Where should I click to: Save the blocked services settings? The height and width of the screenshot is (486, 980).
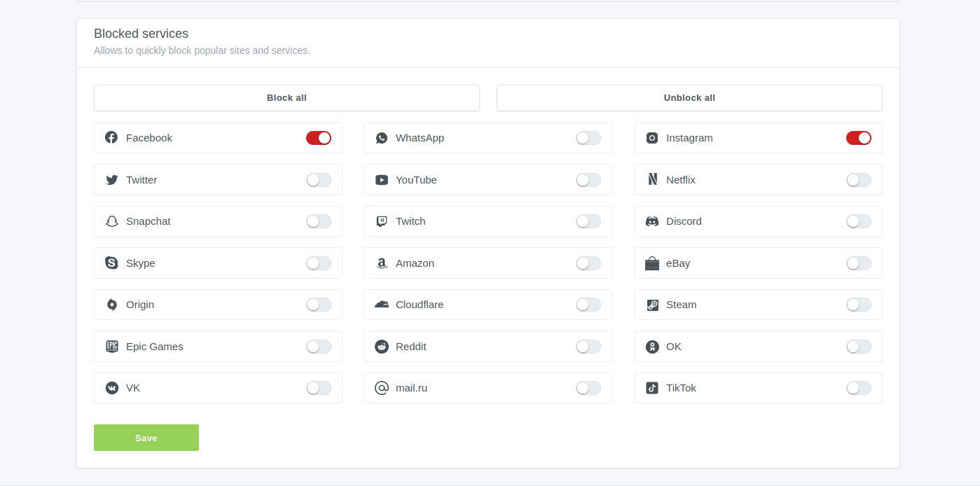coord(146,438)
